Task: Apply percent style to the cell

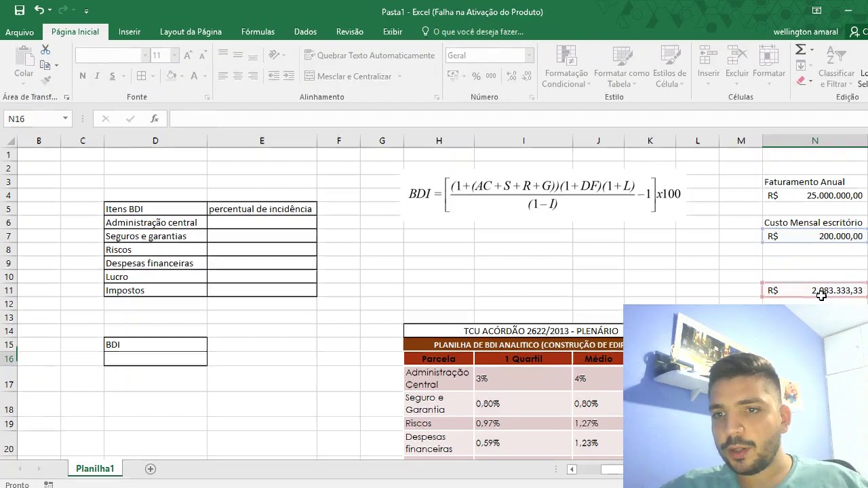Action: tap(476, 76)
